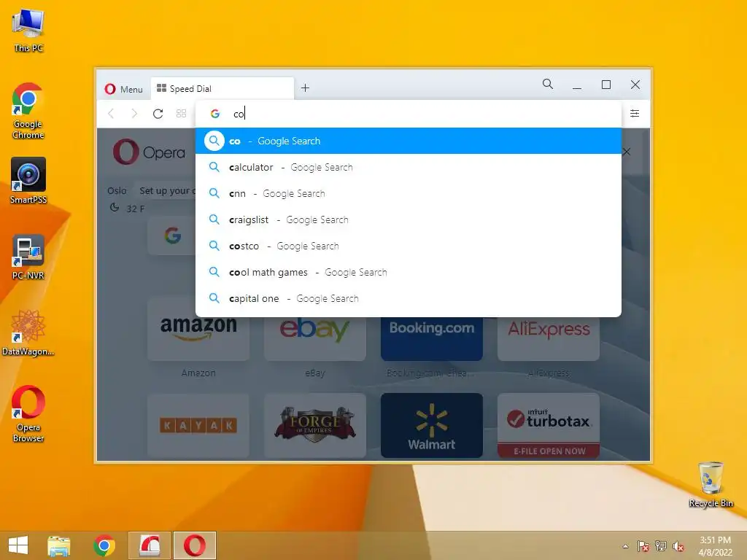Screen dimensions: 747x560
Task: Open the Opera Menu button
Action: tap(124, 89)
